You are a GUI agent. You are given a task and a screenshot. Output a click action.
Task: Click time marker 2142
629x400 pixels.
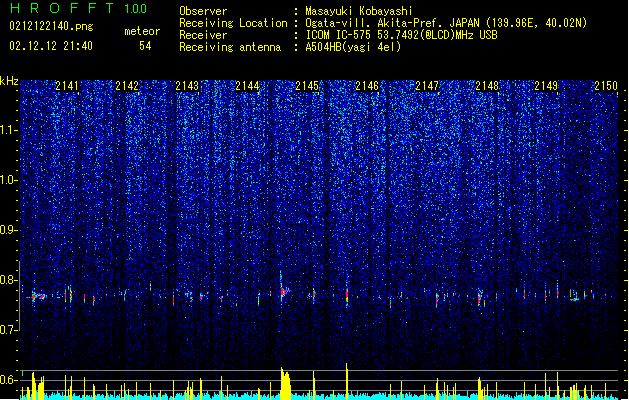tap(127, 85)
